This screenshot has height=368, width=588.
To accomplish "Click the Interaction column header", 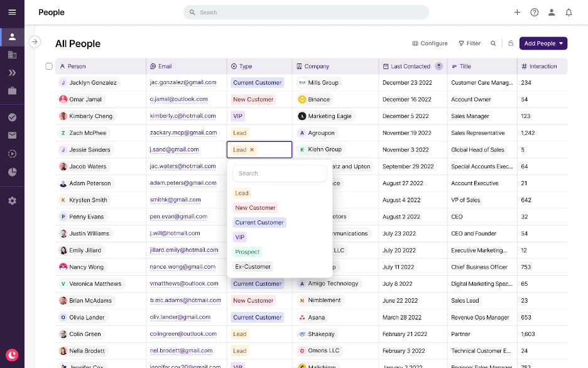I will [542, 67].
